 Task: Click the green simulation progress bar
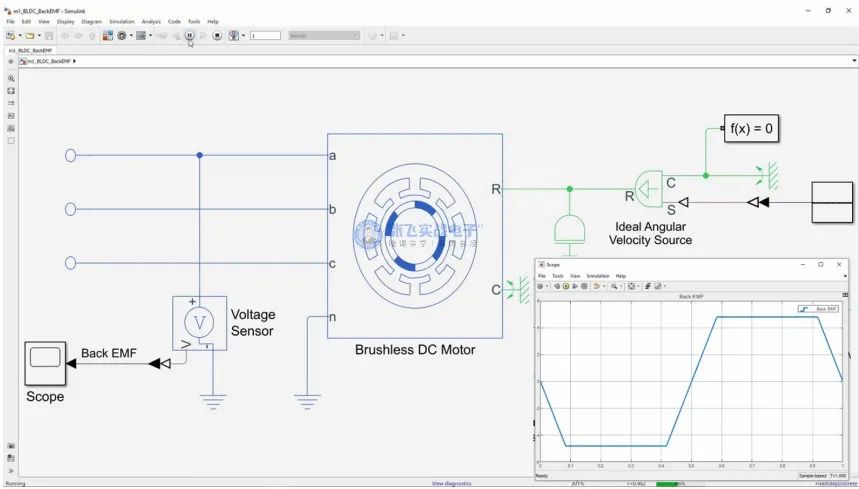(666, 483)
